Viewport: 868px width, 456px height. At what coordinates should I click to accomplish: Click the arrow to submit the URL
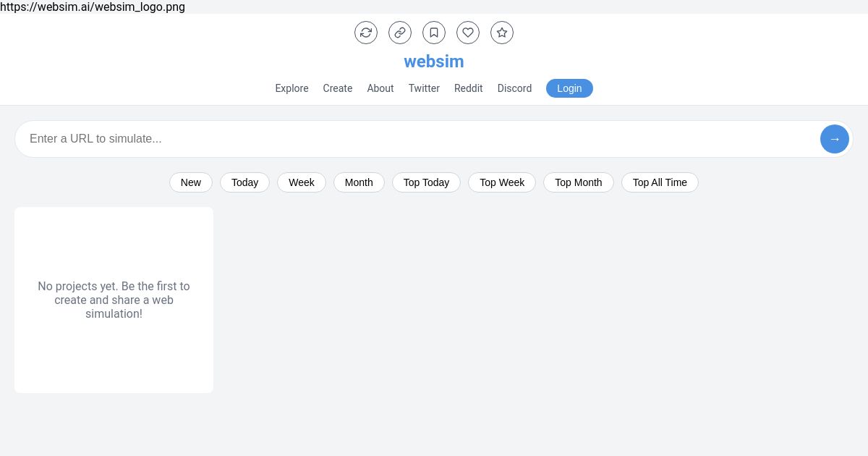point(835,139)
